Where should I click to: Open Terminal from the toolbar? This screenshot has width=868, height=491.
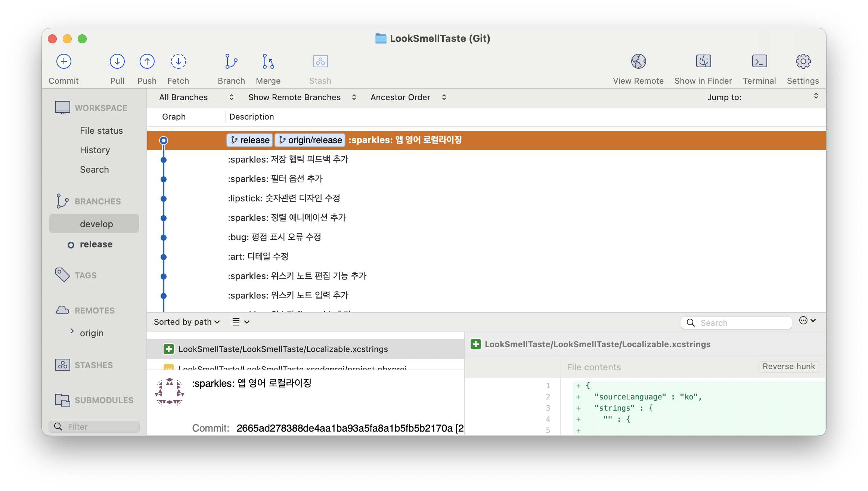[759, 62]
